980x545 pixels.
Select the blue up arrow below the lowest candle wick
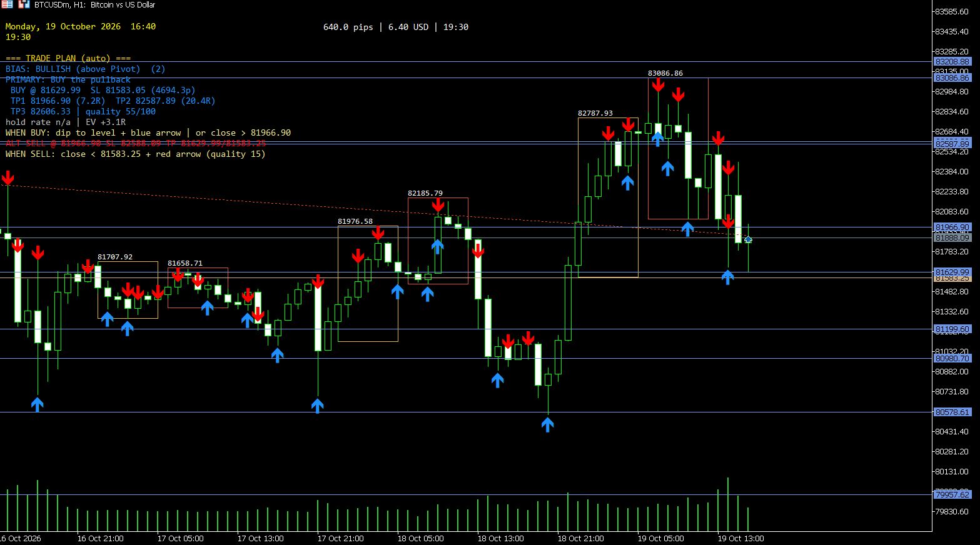[547, 425]
